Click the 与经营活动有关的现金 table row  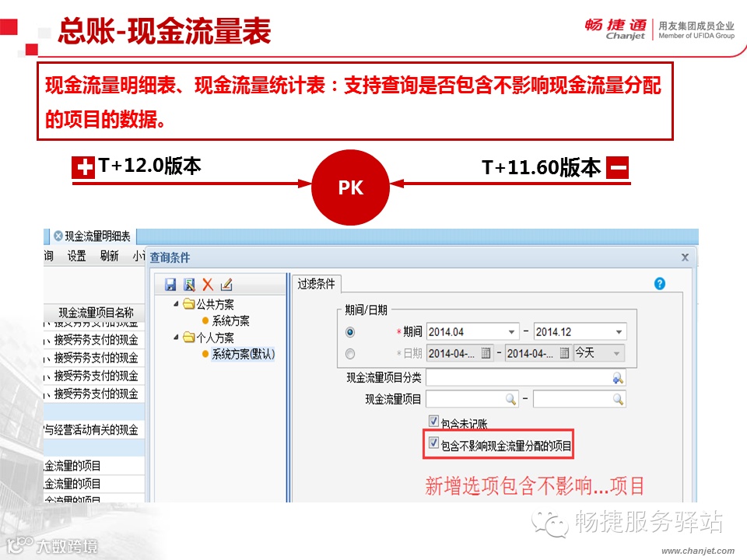coord(94,430)
